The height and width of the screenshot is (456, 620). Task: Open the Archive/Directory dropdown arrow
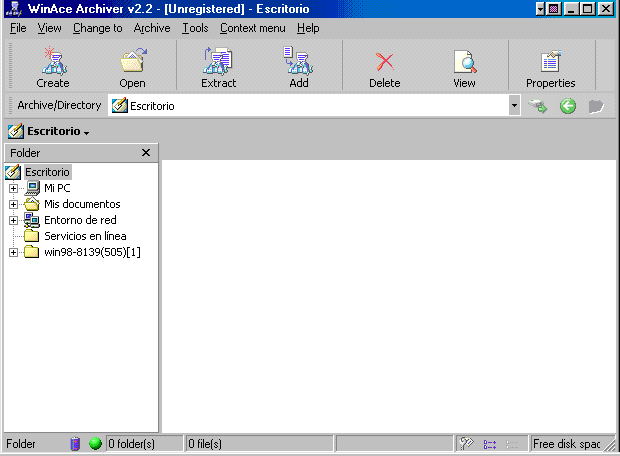514,106
